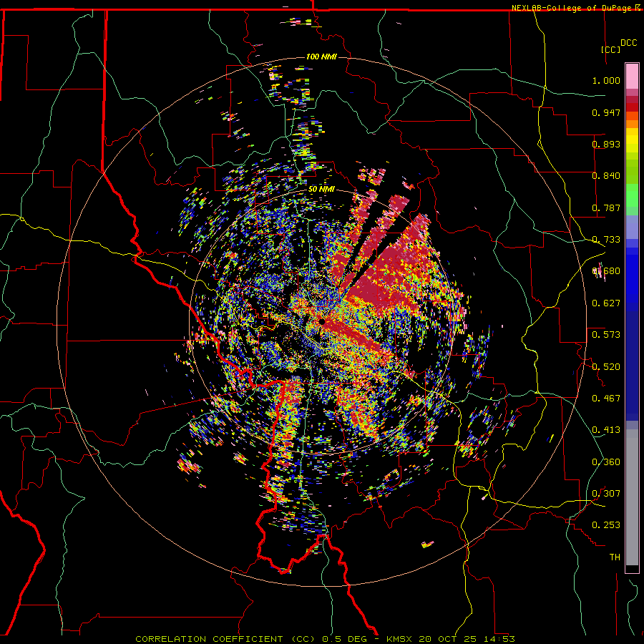Click the [CC] units label
This screenshot has width=644, height=644.
pos(611,49)
